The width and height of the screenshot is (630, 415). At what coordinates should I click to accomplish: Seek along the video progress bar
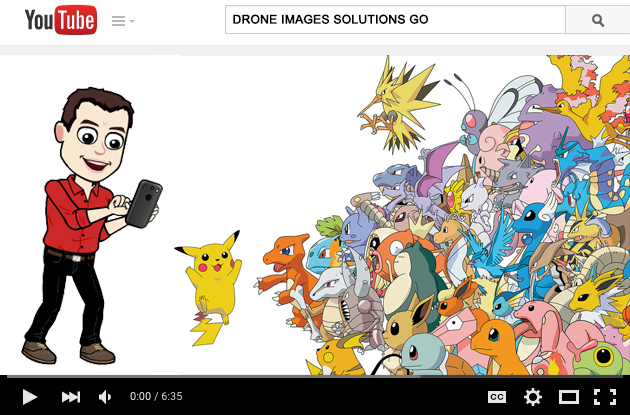click(315, 376)
